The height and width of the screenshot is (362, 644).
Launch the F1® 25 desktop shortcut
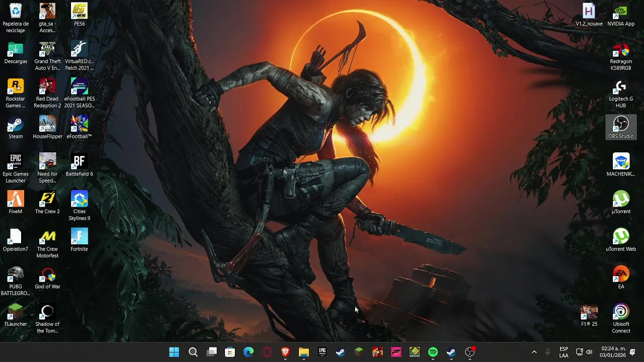pyautogui.click(x=589, y=316)
